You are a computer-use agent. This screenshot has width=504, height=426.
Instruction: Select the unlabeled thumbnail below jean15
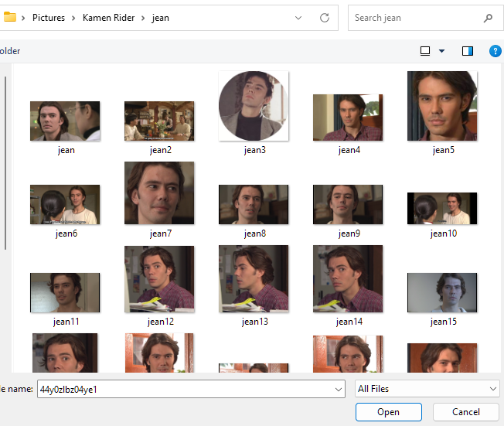click(x=442, y=358)
